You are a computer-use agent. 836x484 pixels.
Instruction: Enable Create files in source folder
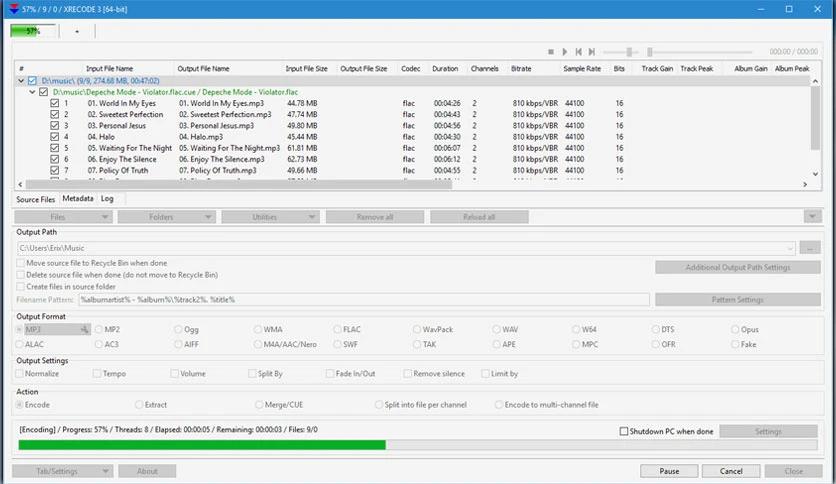20,287
